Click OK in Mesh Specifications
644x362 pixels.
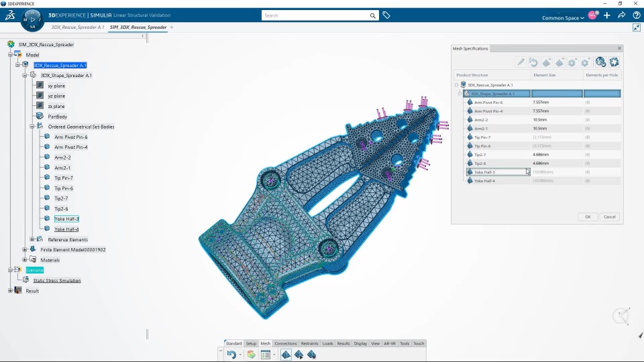[x=588, y=217]
